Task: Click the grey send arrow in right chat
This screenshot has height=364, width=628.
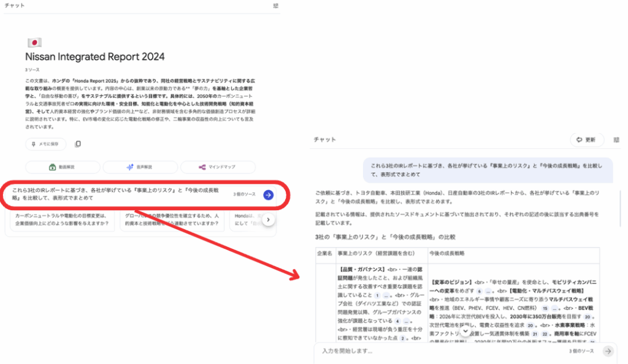Action: tap(608, 351)
